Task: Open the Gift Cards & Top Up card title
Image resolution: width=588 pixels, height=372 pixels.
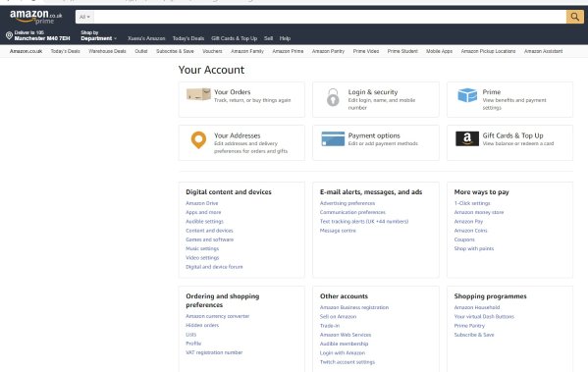Action: click(x=512, y=135)
